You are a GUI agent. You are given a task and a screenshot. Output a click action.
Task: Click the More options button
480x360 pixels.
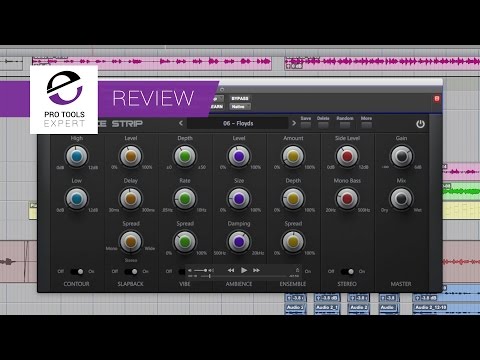pyautogui.click(x=366, y=125)
